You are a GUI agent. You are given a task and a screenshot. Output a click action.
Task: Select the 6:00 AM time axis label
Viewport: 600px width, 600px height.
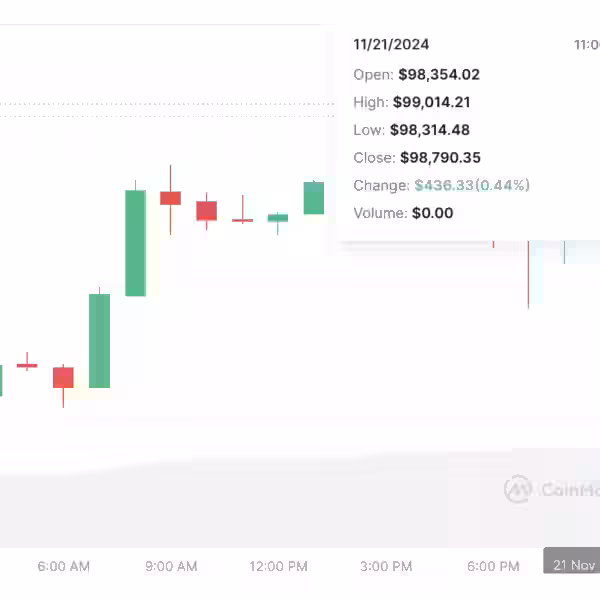click(64, 566)
